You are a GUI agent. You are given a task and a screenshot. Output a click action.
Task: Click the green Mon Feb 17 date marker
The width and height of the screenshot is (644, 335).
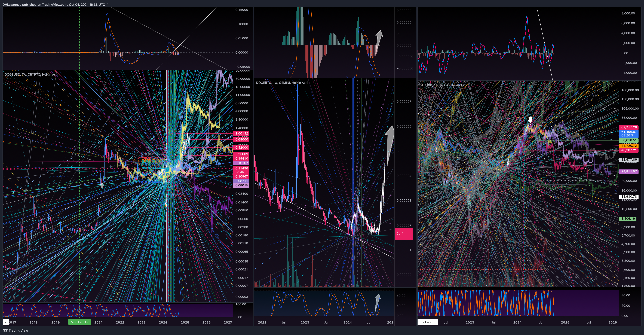(79, 322)
